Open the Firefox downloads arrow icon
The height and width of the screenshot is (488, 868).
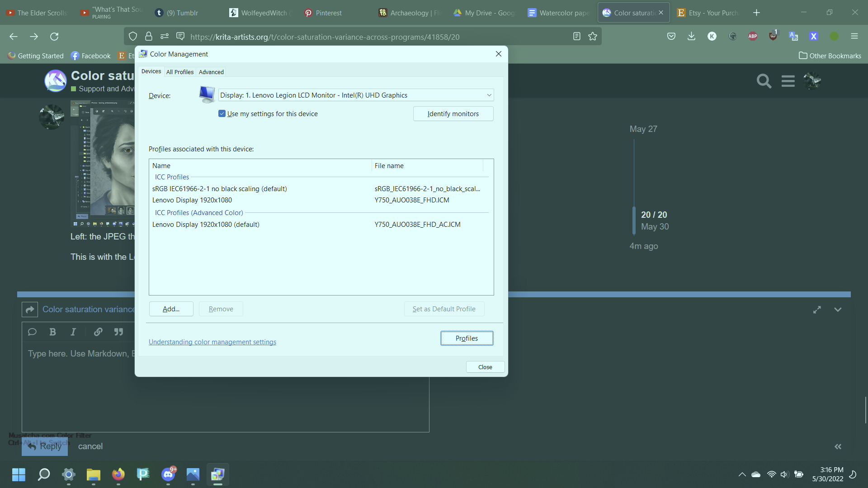(691, 37)
